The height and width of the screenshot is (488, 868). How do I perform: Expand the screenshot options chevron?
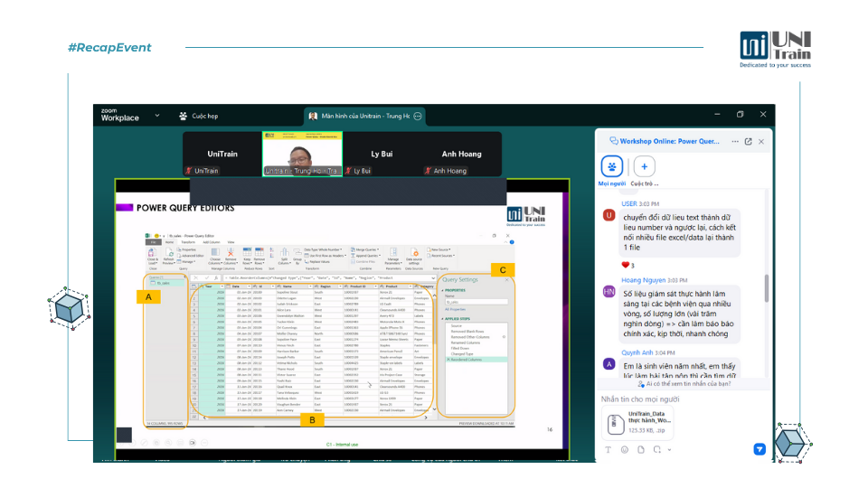pos(669,450)
